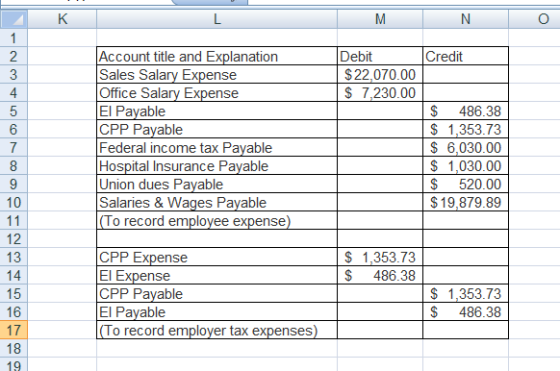Viewport: 560px width, 371px height.
Task: Select column L header
Action: [x=217, y=19]
